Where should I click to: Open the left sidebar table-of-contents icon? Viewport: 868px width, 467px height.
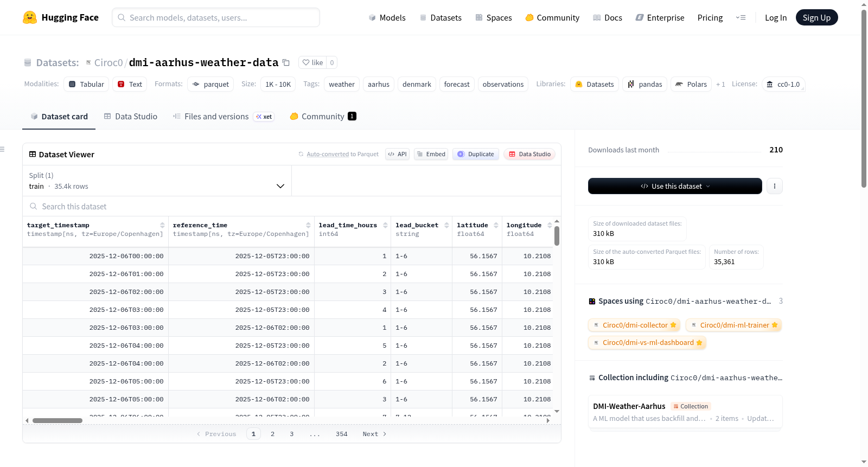point(2,149)
